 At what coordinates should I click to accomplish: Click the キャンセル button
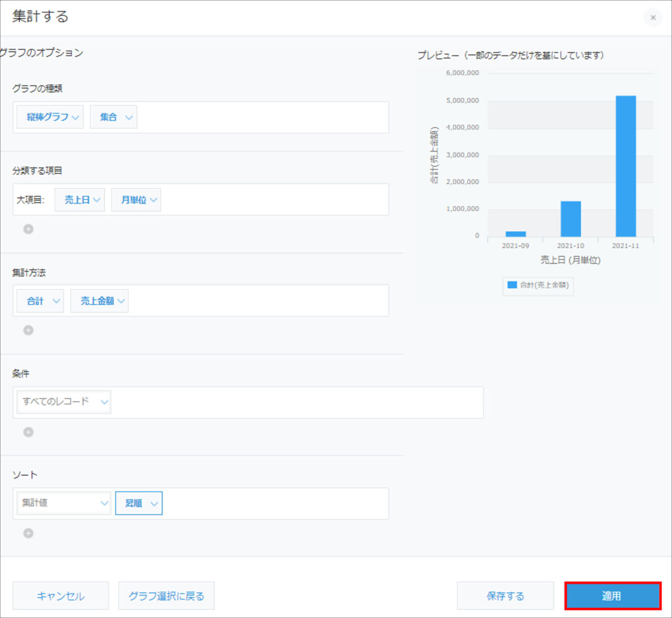point(60,596)
